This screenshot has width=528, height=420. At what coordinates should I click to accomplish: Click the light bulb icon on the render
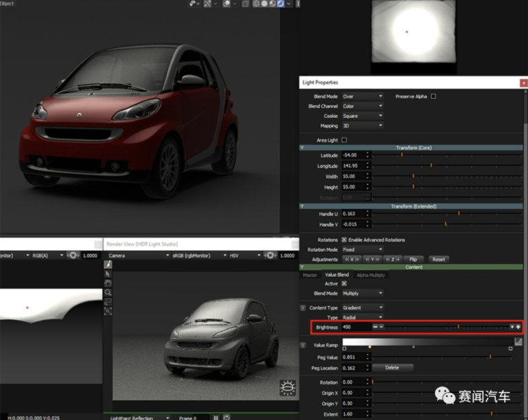(287, 388)
